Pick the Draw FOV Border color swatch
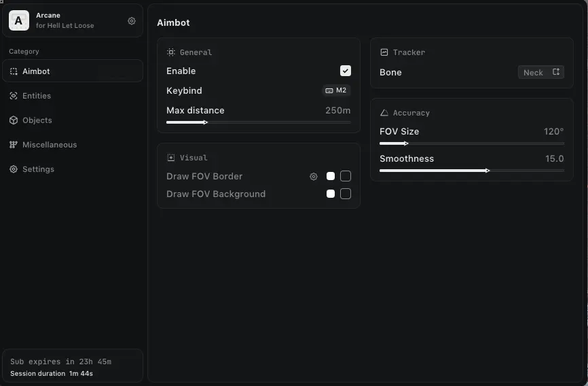The width and height of the screenshot is (588, 386). 331,176
